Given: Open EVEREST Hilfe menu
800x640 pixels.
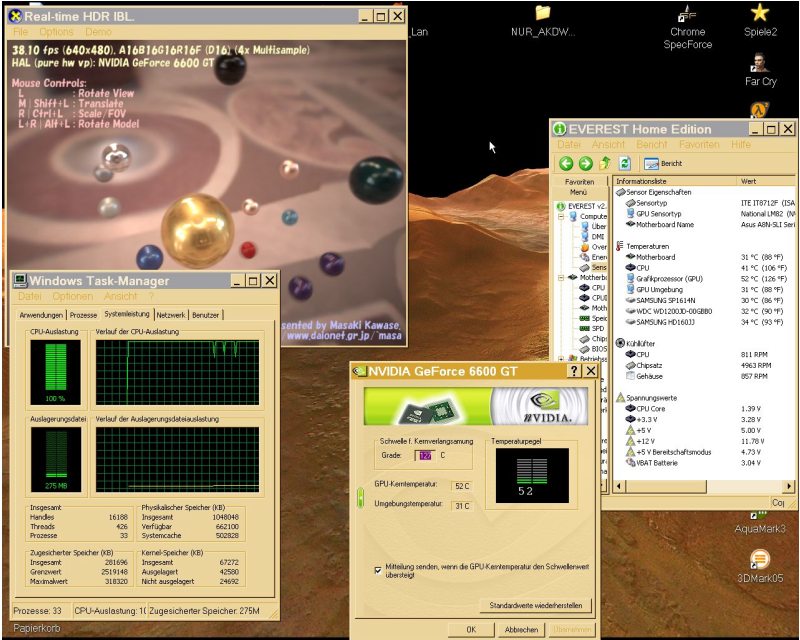Looking at the screenshot, I should point(740,144).
